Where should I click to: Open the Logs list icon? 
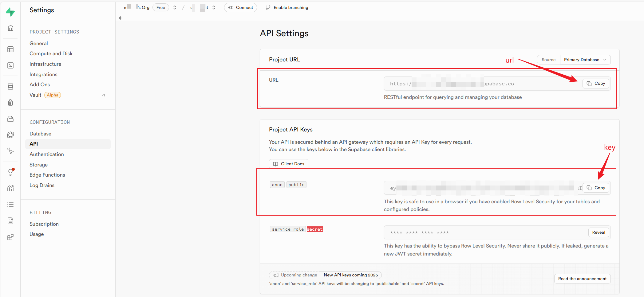10,205
